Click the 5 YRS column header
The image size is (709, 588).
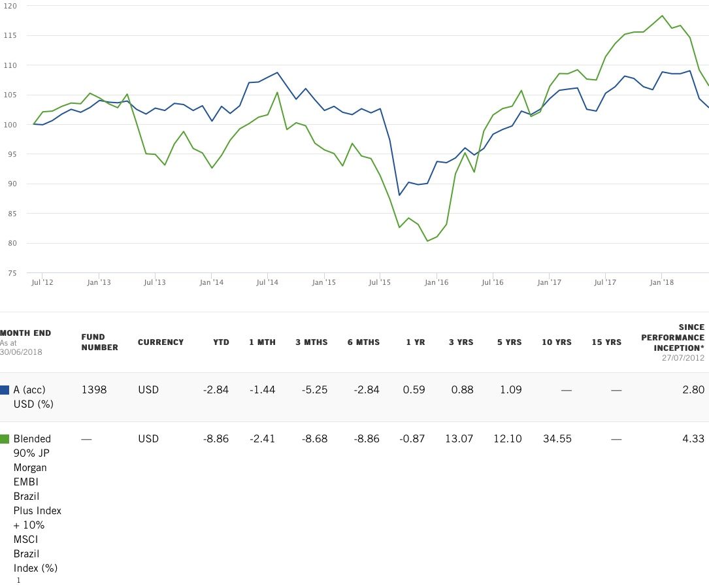tap(509, 342)
